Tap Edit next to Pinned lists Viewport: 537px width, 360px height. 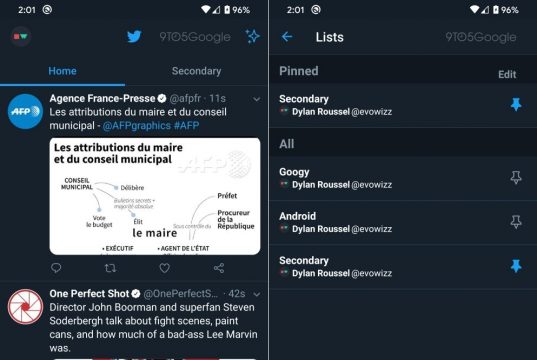(507, 74)
